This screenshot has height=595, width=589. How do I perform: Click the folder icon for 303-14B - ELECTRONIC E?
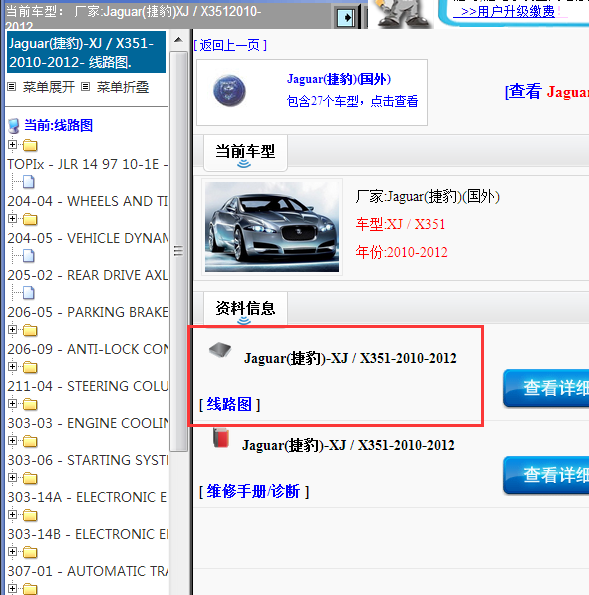30,515
